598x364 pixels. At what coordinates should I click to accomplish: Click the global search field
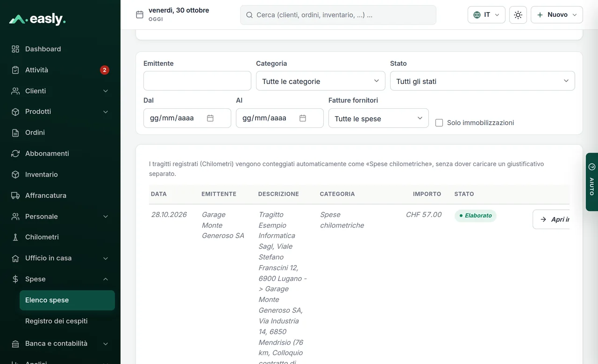[x=338, y=15]
